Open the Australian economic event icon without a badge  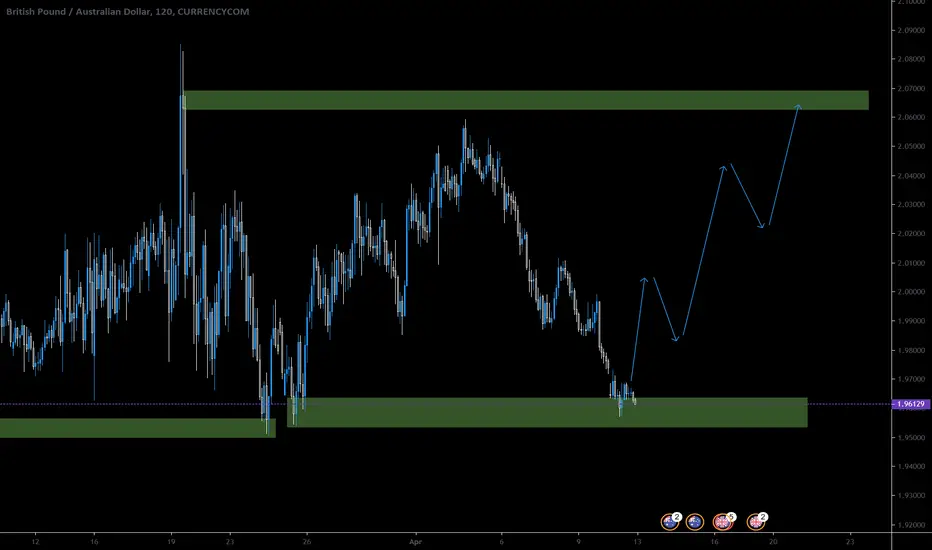tap(694, 522)
